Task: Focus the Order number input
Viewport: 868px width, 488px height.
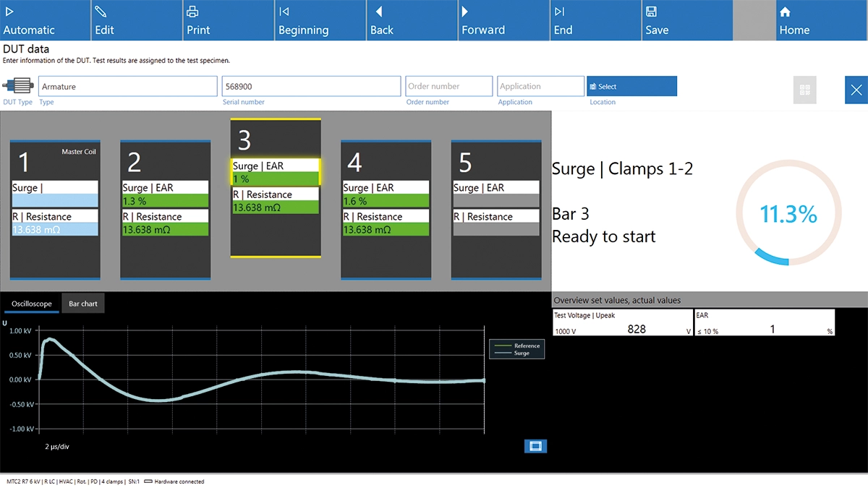Action: pyautogui.click(x=448, y=86)
